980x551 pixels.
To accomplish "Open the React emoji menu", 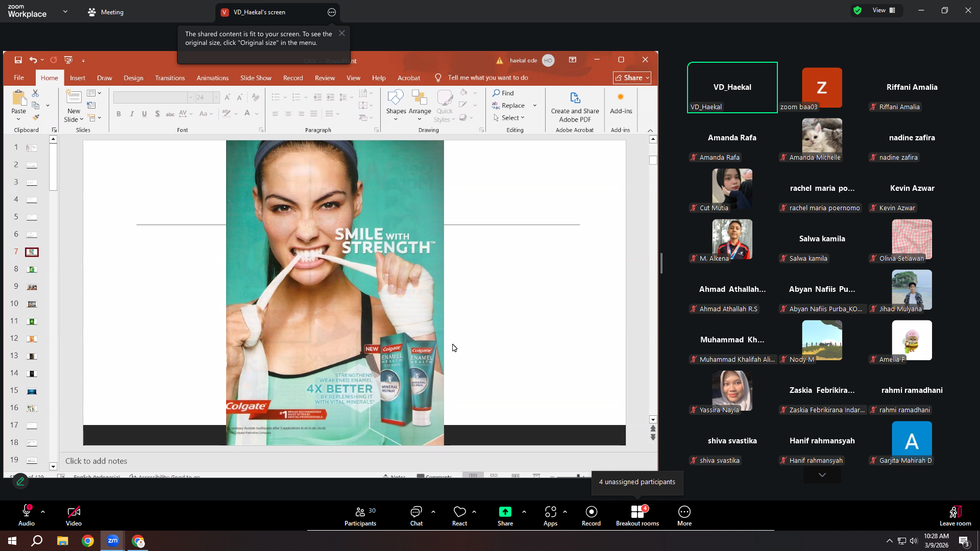I will pyautogui.click(x=459, y=516).
